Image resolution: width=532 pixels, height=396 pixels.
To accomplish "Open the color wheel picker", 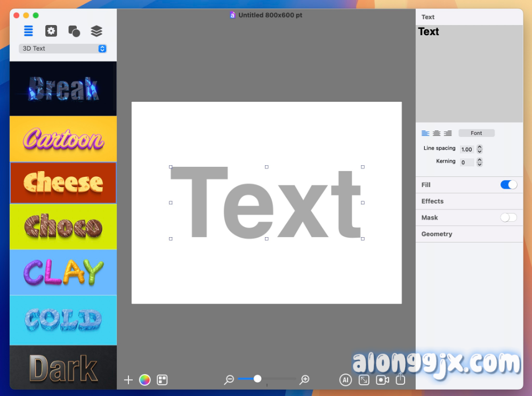I will click(144, 380).
